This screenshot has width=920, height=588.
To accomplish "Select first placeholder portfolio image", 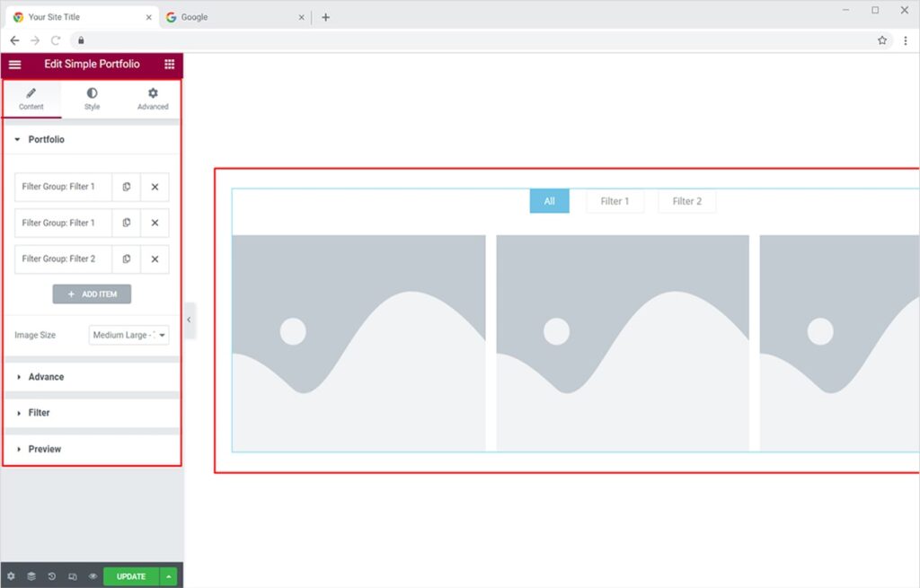I will point(358,342).
